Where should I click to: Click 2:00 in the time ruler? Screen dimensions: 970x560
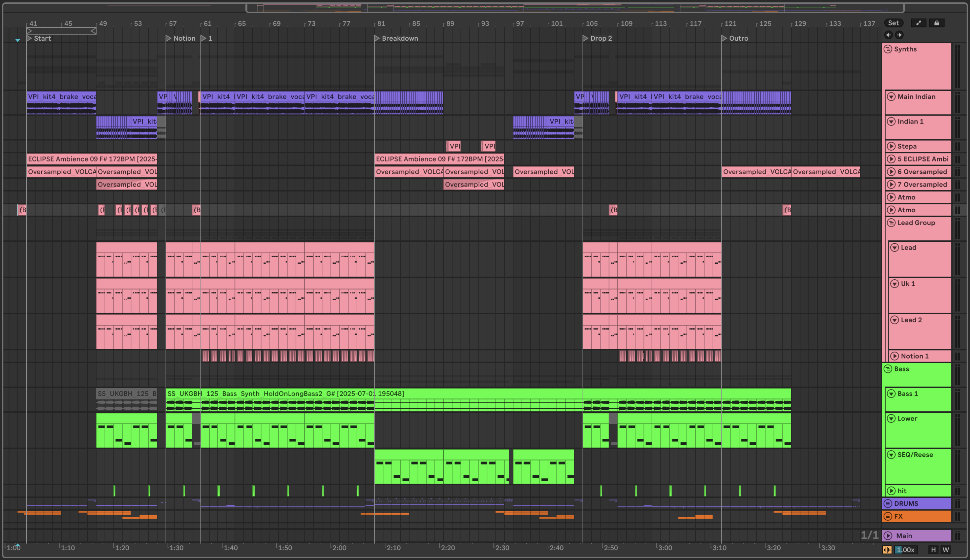pos(339,548)
